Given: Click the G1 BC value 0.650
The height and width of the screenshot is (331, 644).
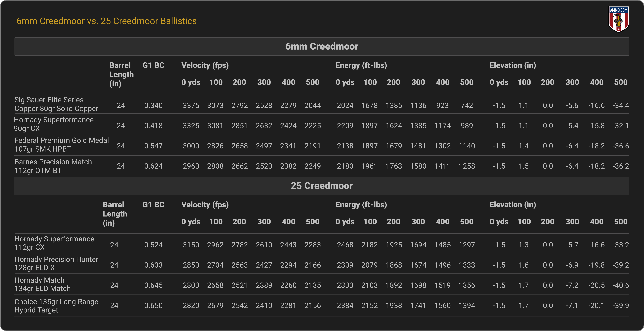Looking at the screenshot, I should [x=153, y=306].
